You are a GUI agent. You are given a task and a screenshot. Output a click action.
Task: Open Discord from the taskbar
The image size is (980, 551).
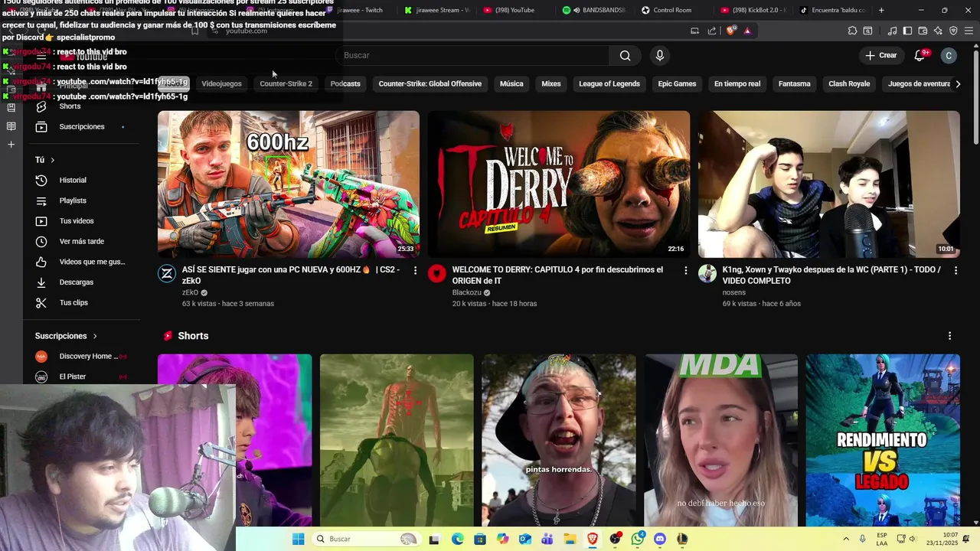pyautogui.click(x=660, y=539)
